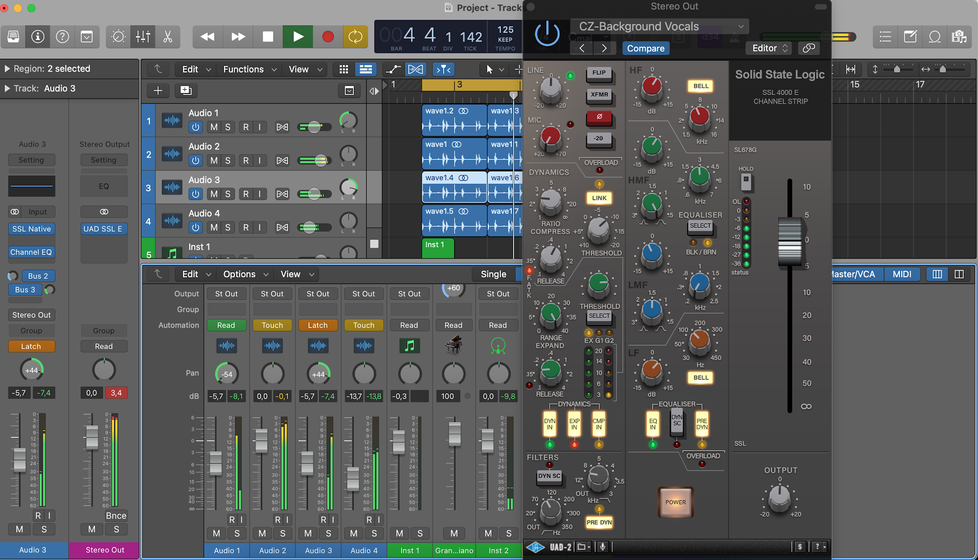This screenshot has height=560, width=978.
Task: Open the CZ-Background Vocals preset dropdown
Action: (659, 26)
